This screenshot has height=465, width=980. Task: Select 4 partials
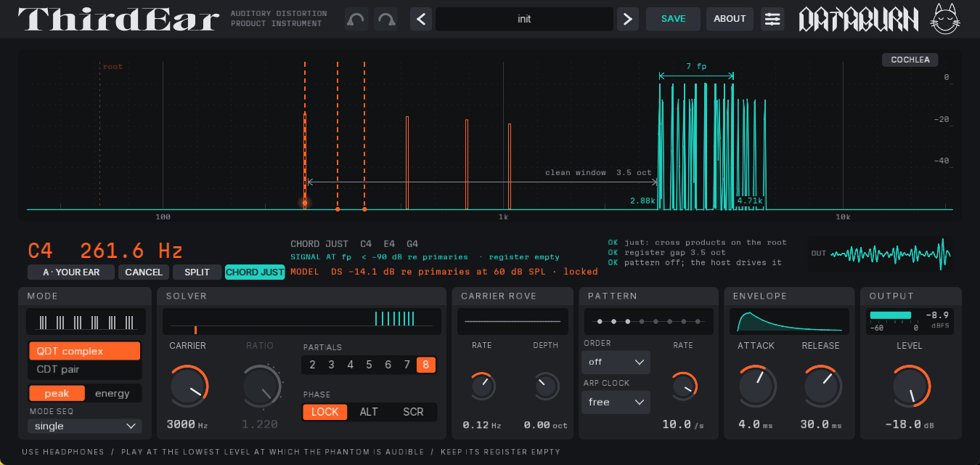tap(350, 365)
